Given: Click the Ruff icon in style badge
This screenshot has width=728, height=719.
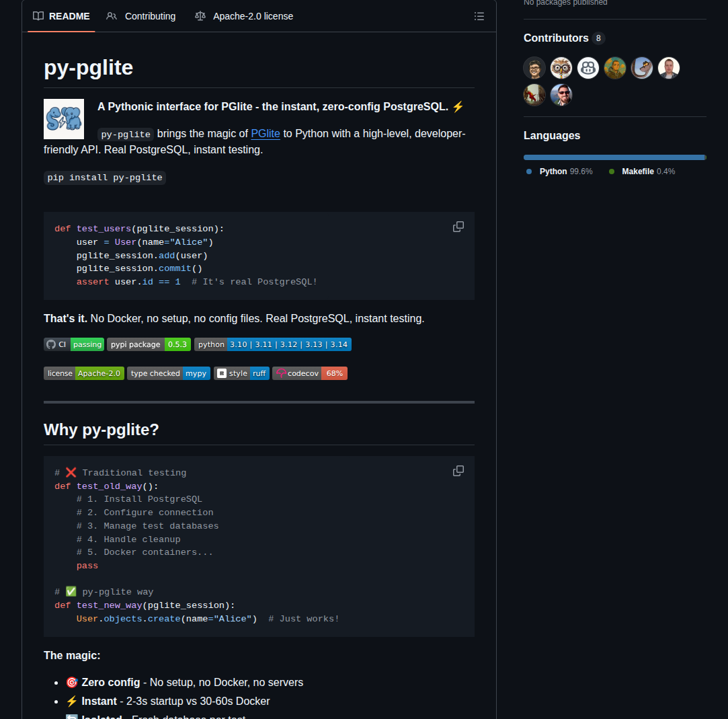Looking at the screenshot, I should point(222,373).
